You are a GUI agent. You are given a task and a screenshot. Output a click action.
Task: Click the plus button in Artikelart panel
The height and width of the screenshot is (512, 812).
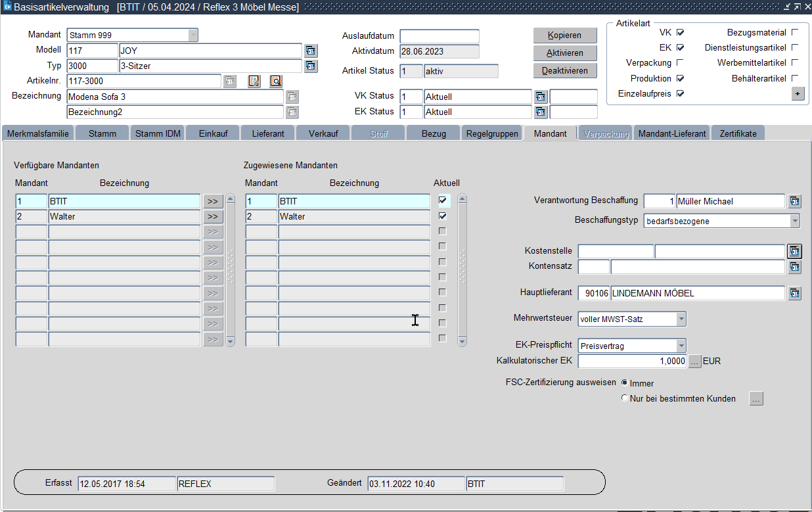point(798,94)
